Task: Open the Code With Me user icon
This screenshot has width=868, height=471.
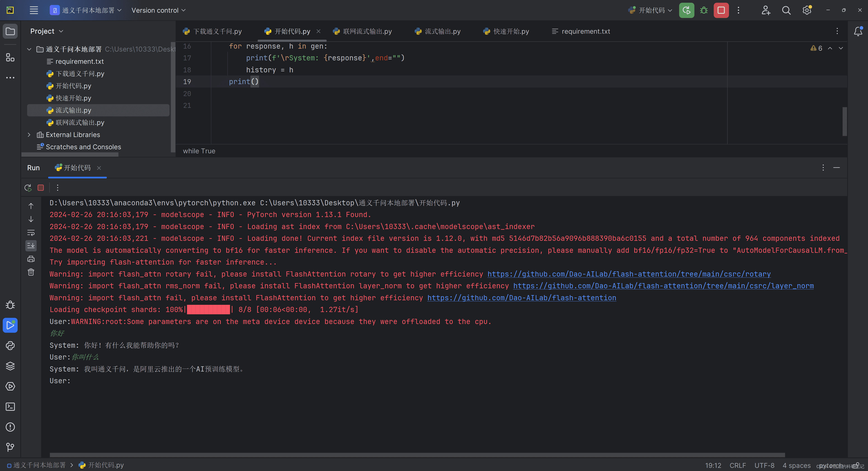Action: tap(766, 10)
